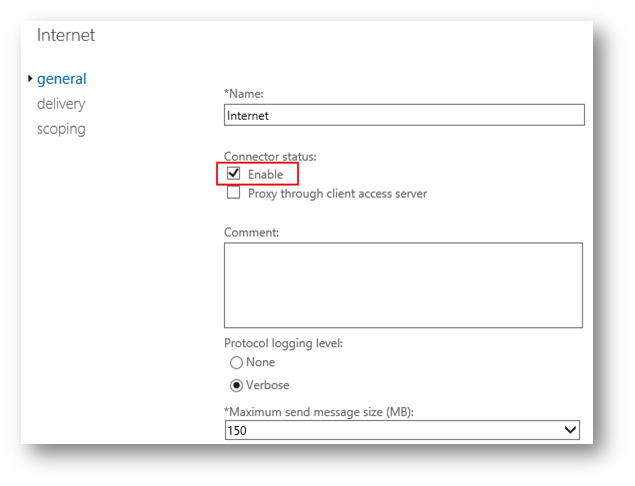The width and height of the screenshot is (635, 486).
Task: Click the *Name: label
Action: pos(244,94)
